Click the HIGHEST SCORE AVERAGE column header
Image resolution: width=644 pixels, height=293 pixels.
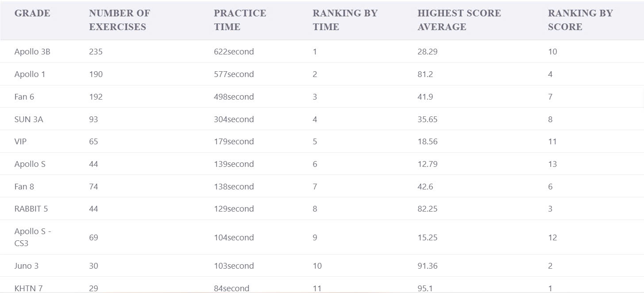click(459, 20)
